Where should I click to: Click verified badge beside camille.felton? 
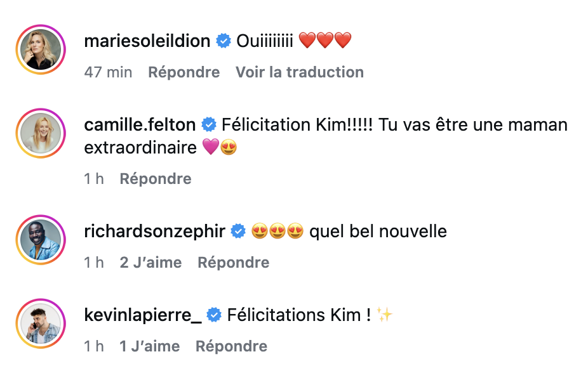[x=208, y=124]
